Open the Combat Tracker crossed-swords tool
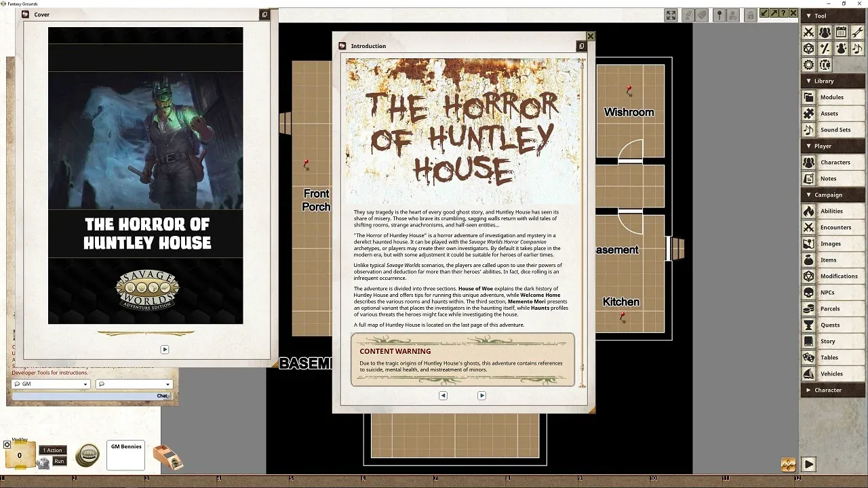This screenshot has height=488, width=868. 808,32
